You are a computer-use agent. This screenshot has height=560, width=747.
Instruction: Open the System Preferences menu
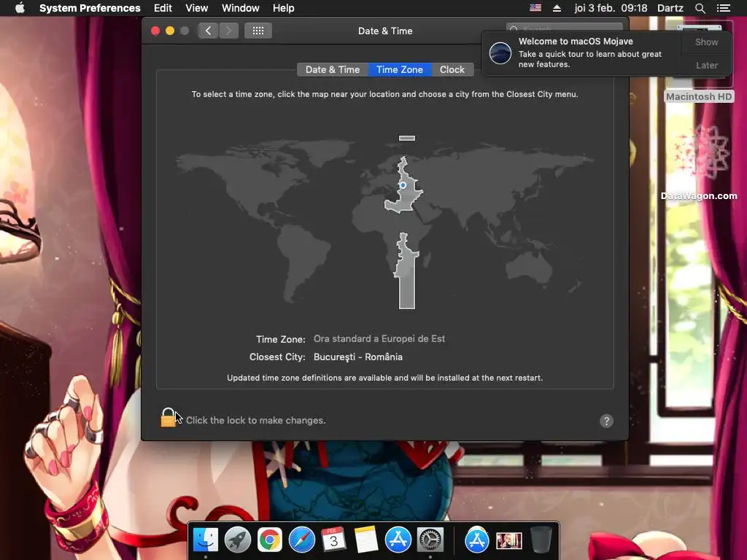pyautogui.click(x=90, y=8)
